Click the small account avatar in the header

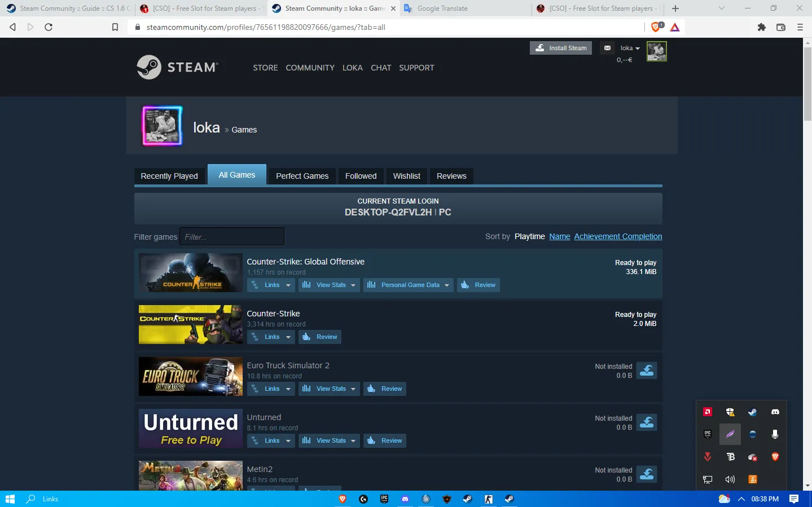(656, 51)
